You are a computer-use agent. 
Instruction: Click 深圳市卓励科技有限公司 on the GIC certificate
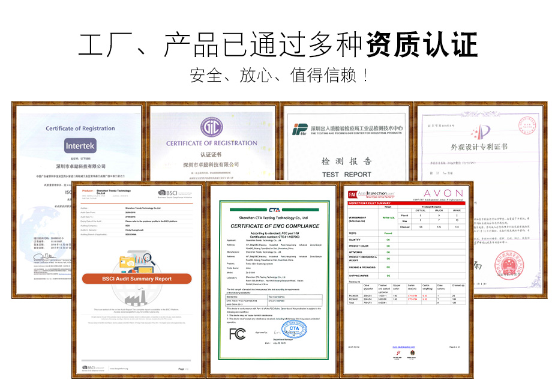(211, 164)
